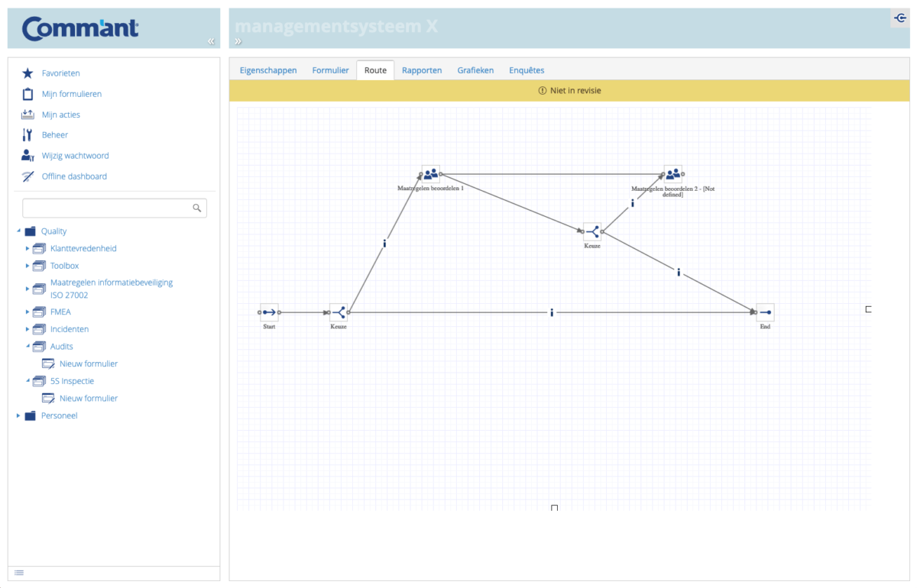Open the Grafieken tab
Image resolution: width=917 pixels, height=588 pixels.
(475, 69)
